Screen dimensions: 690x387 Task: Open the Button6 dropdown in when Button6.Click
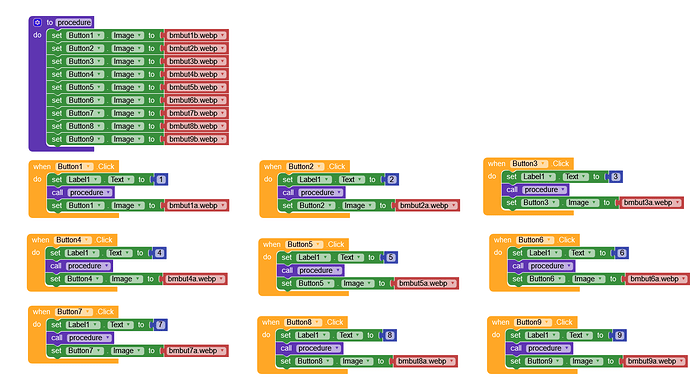(x=536, y=240)
